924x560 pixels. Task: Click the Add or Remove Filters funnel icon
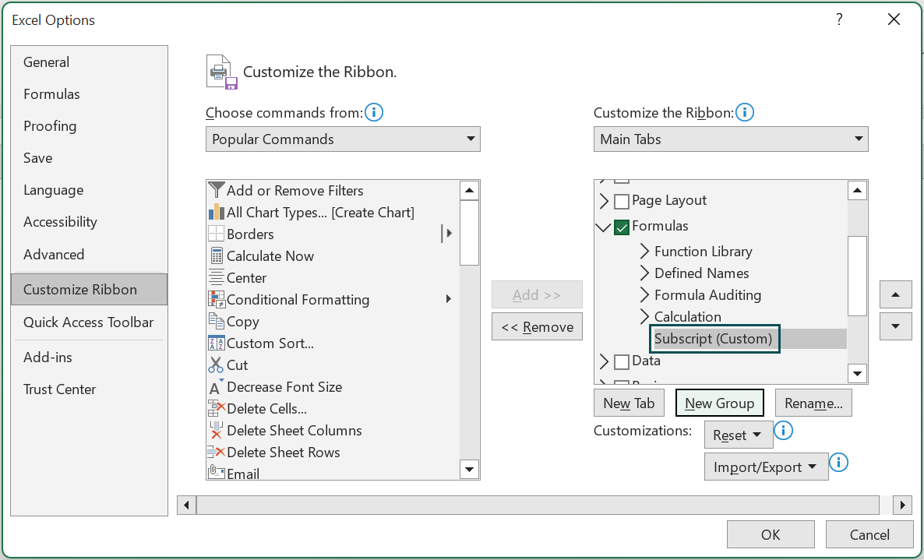click(217, 190)
